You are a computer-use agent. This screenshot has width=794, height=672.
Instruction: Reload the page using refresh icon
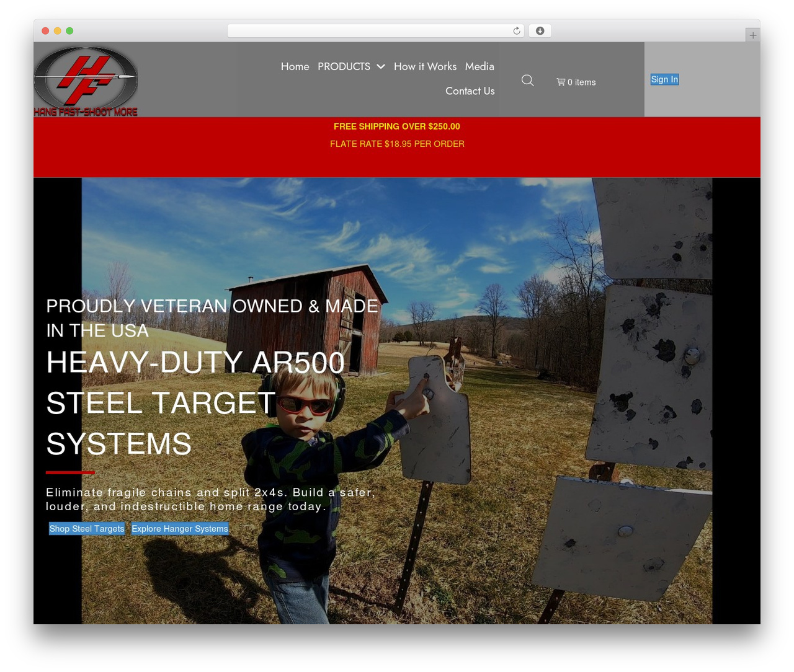pyautogui.click(x=517, y=31)
